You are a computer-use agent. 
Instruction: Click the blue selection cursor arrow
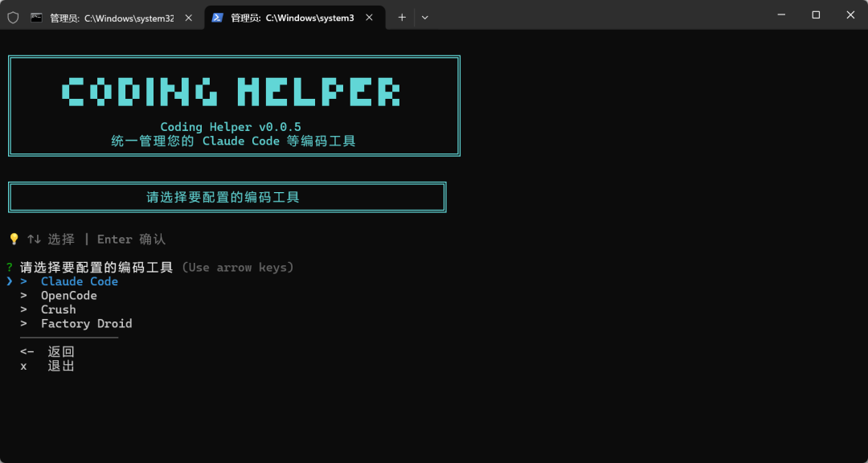click(10, 281)
